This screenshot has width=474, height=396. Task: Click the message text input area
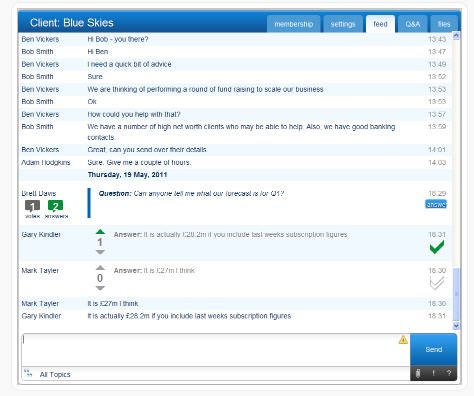216,350
